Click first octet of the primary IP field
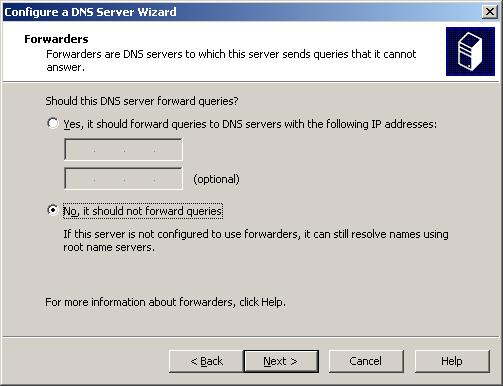 (80, 150)
